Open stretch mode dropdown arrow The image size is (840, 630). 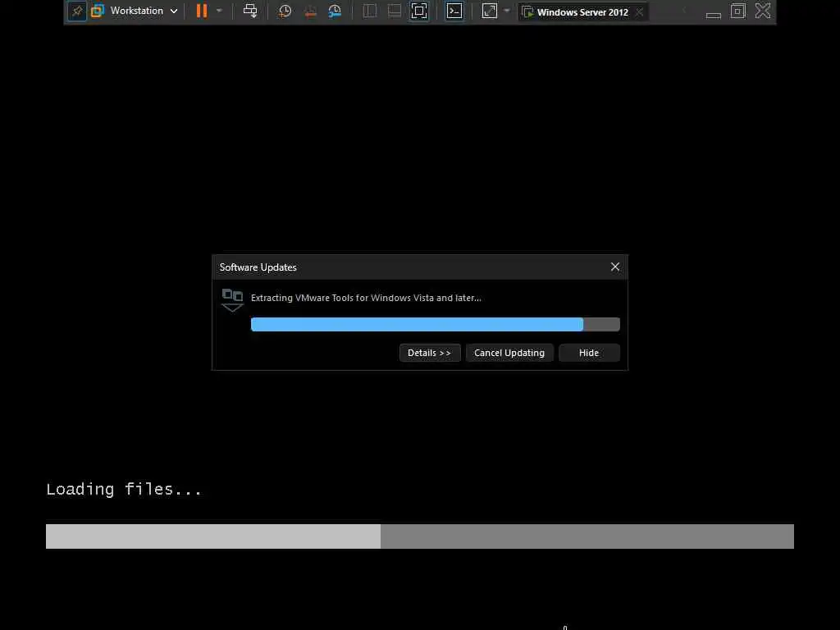(507, 11)
